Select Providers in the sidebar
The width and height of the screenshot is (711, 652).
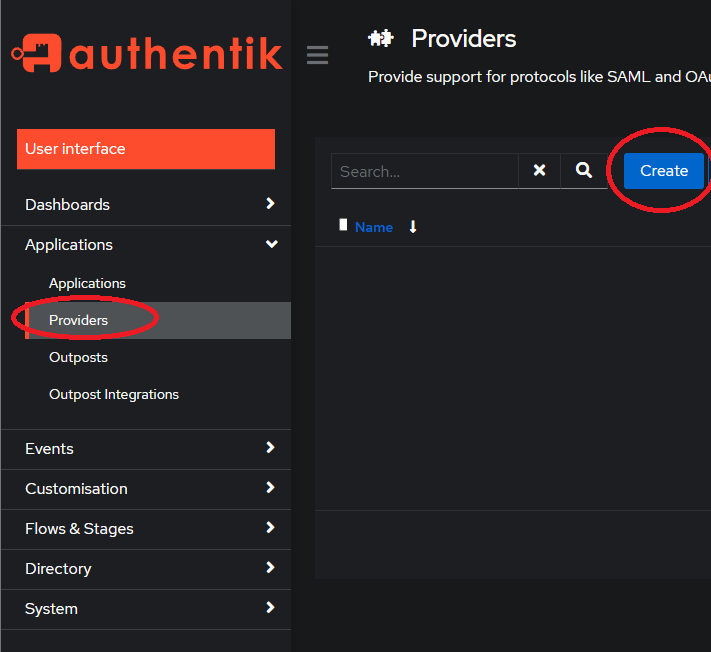coord(158,320)
